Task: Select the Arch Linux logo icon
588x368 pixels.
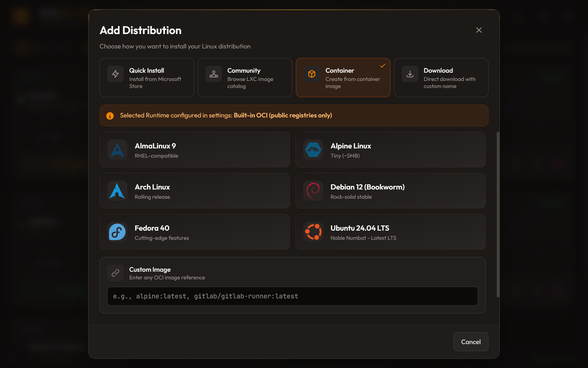Action: pyautogui.click(x=117, y=191)
